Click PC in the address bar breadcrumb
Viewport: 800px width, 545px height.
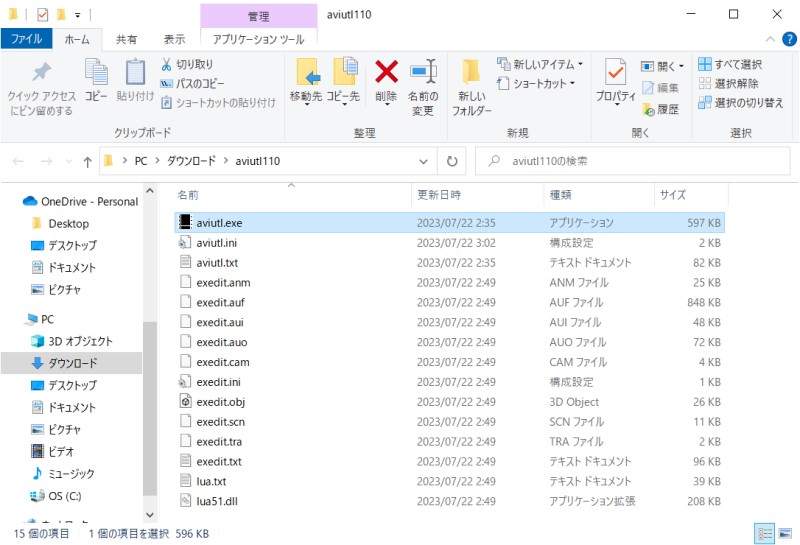(141, 161)
